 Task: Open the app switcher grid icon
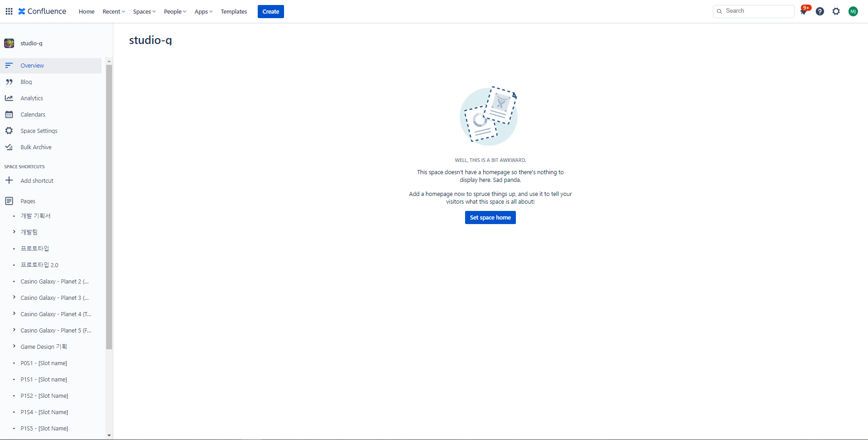(9, 11)
